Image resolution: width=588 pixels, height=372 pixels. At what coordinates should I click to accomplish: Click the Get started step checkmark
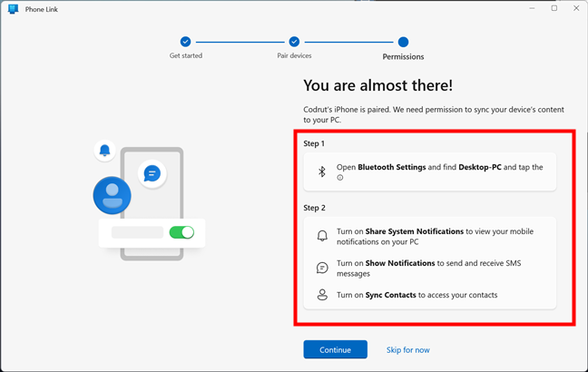[185, 42]
